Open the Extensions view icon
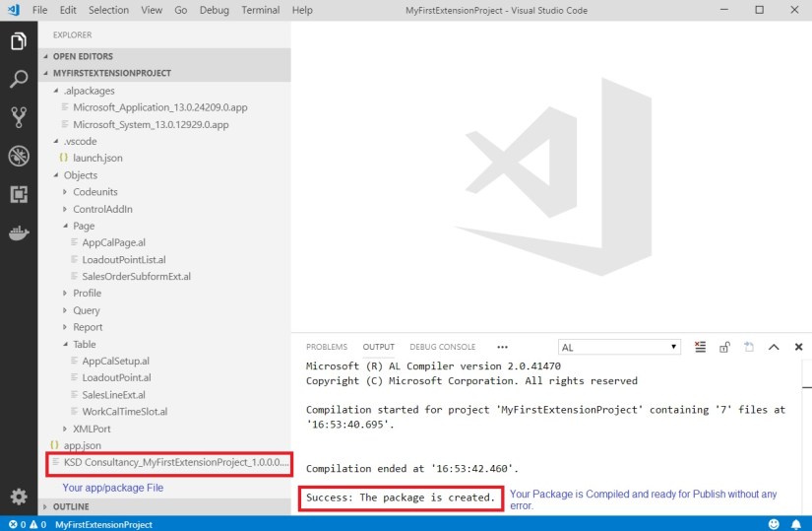Image resolution: width=812 pixels, height=531 pixels. pyautogui.click(x=18, y=194)
